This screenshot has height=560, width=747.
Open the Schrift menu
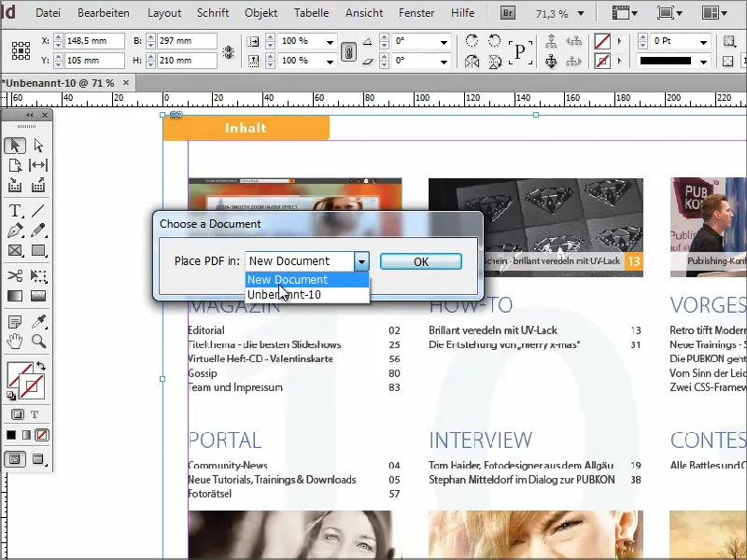tap(213, 13)
